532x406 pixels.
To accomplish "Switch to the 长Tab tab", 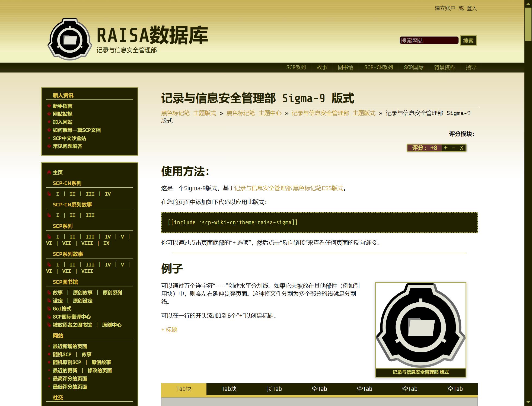I will click(x=274, y=389).
